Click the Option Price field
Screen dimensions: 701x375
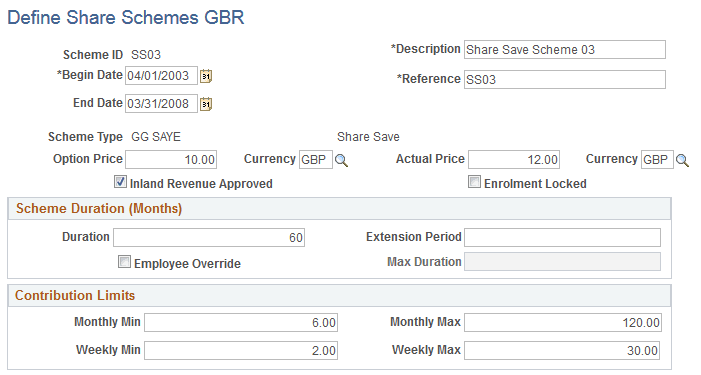coord(171,160)
